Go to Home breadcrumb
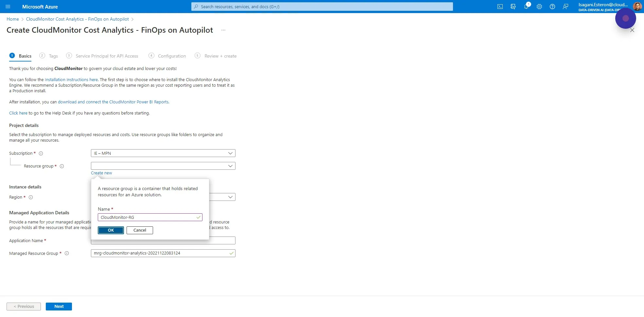The image size is (644, 317). [13, 19]
